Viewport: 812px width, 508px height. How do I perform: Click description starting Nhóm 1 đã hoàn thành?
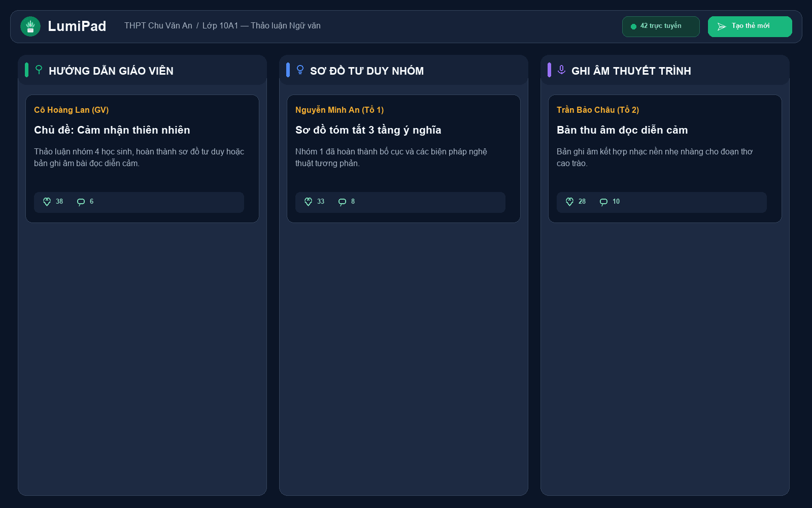click(391, 157)
